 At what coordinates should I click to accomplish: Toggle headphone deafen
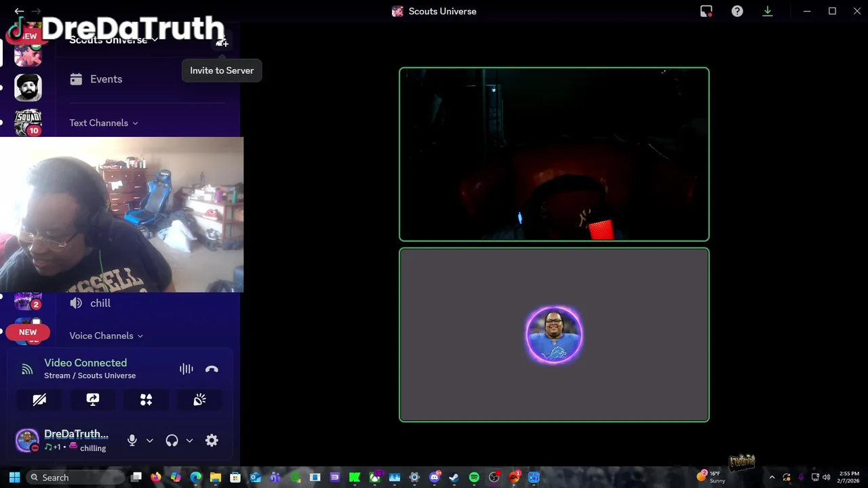[x=172, y=440]
